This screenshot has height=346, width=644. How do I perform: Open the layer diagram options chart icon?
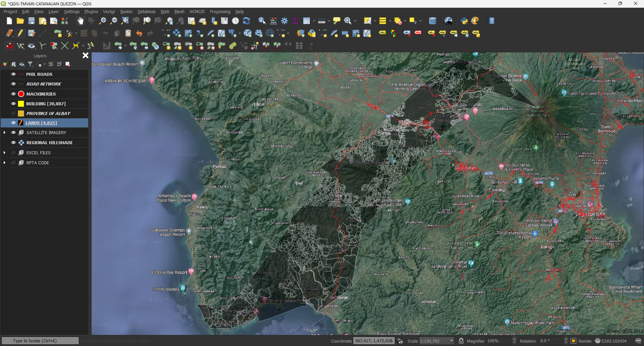[393, 33]
